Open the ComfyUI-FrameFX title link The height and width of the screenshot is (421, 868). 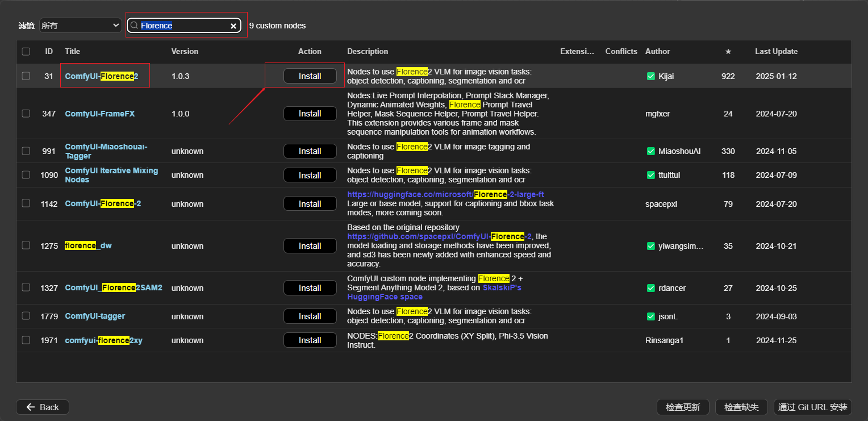[x=100, y=114]
